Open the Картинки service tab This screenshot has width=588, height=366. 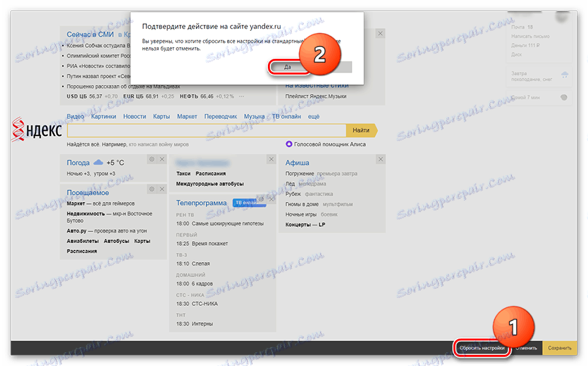[x=103, y=116]
